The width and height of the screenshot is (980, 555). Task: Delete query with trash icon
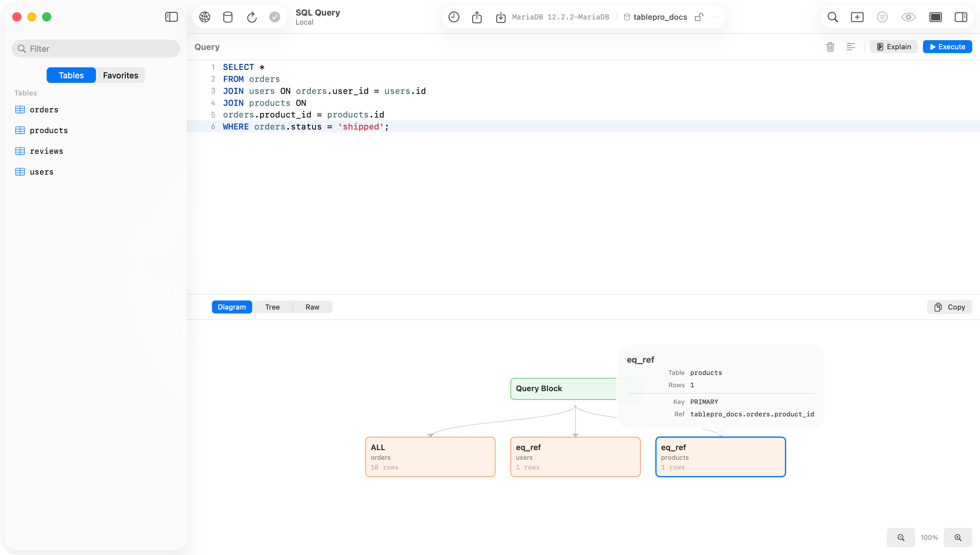[830, 47]
